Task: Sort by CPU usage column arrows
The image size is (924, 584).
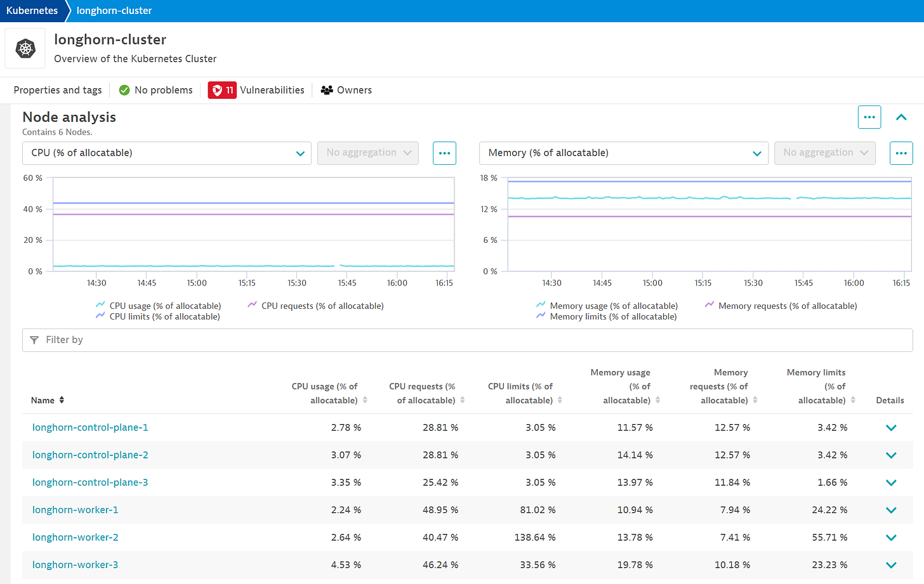Action: pos(365,400)
